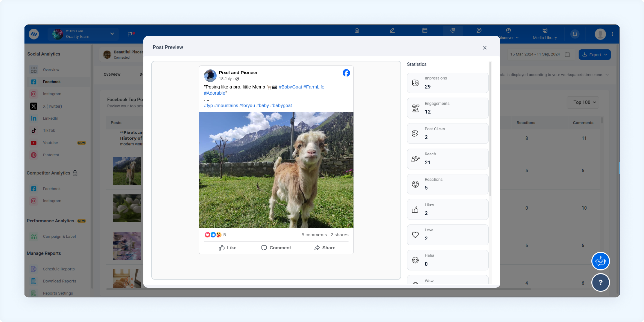This screenshot has width=644, height=322.
Task: Open the analytics pie chart icon
Action: (x=453, y=30)
